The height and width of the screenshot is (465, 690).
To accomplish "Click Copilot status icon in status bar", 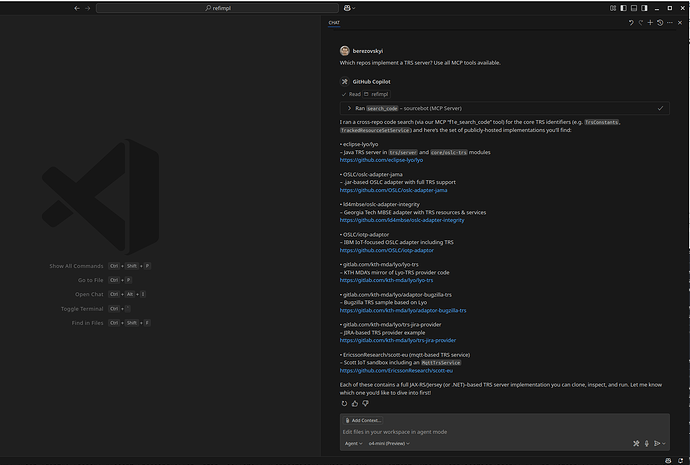I will click(x=668, y=461).
